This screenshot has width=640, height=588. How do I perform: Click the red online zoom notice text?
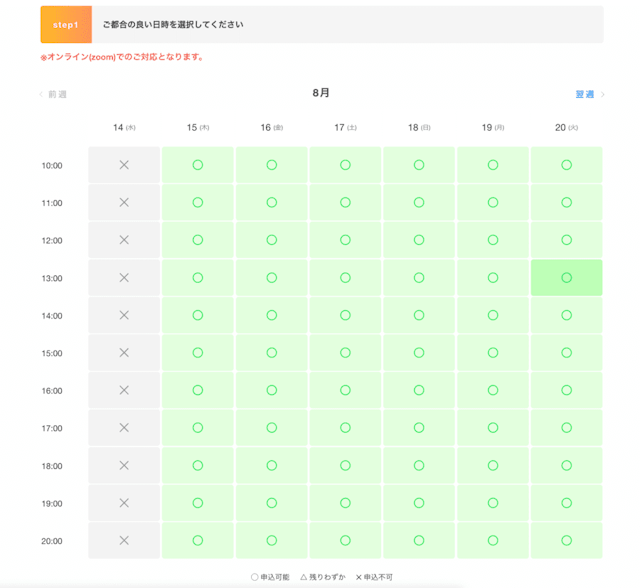coord(122,57)
